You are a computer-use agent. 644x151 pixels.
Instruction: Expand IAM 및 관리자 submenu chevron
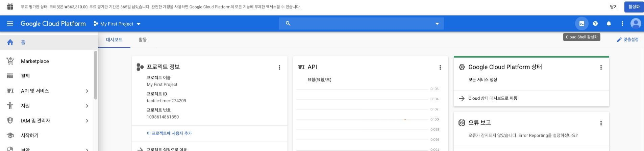coord(87,121)
